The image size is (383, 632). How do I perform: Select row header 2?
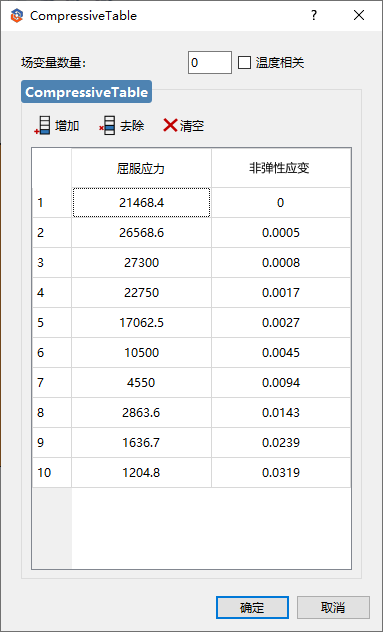coord(52,233)
